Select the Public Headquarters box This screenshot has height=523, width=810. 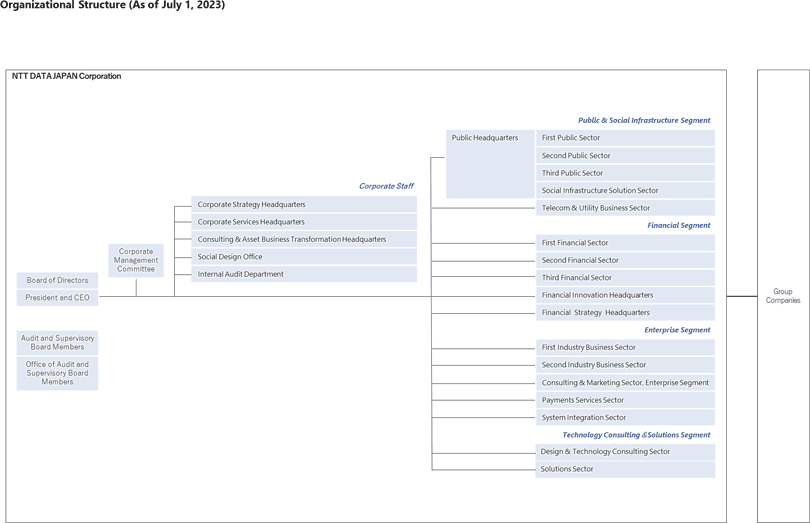(490, 163)
